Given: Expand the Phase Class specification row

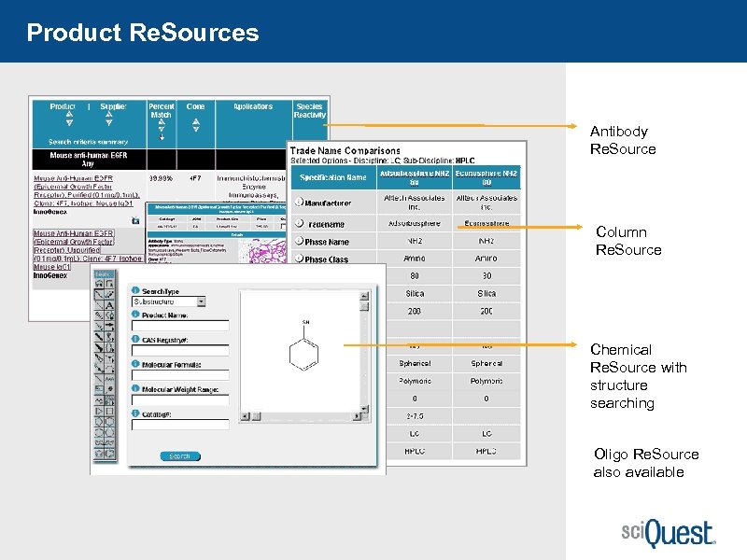Looking at the screenshot, I should coord(299,259).
